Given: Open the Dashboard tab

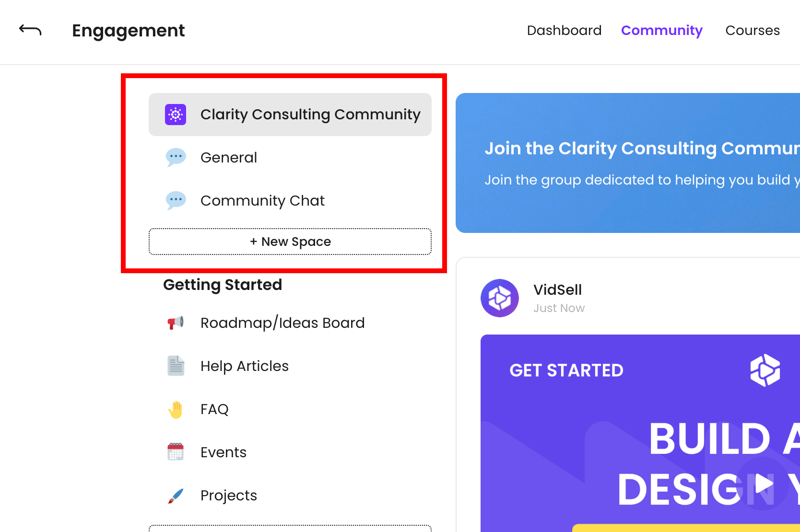Looking at the screenshot, I should tap(564, 30).
